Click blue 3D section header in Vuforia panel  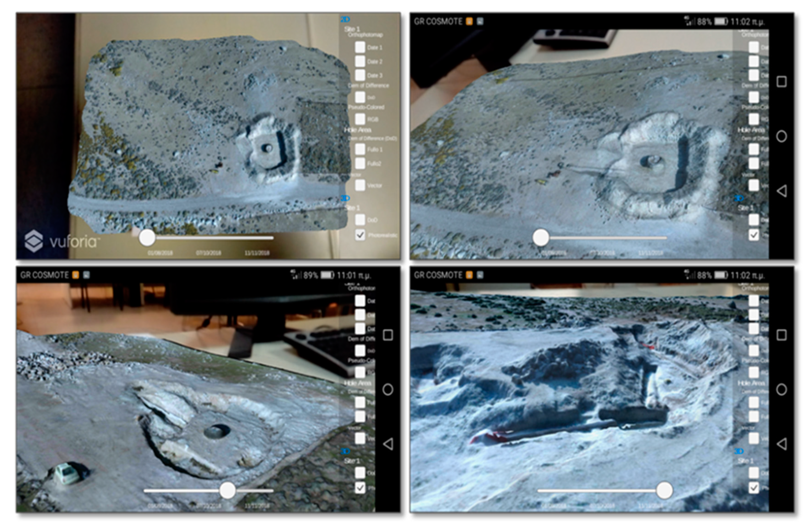coord(345,198)
